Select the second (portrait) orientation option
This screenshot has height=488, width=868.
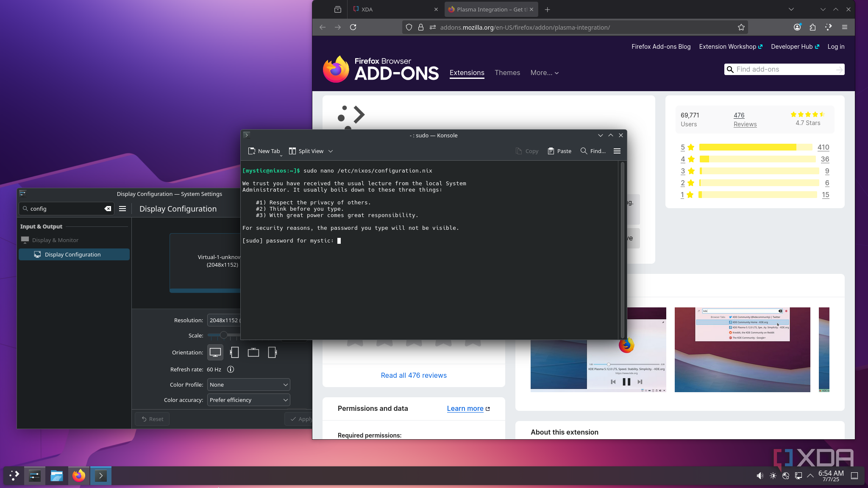point(234,352)
